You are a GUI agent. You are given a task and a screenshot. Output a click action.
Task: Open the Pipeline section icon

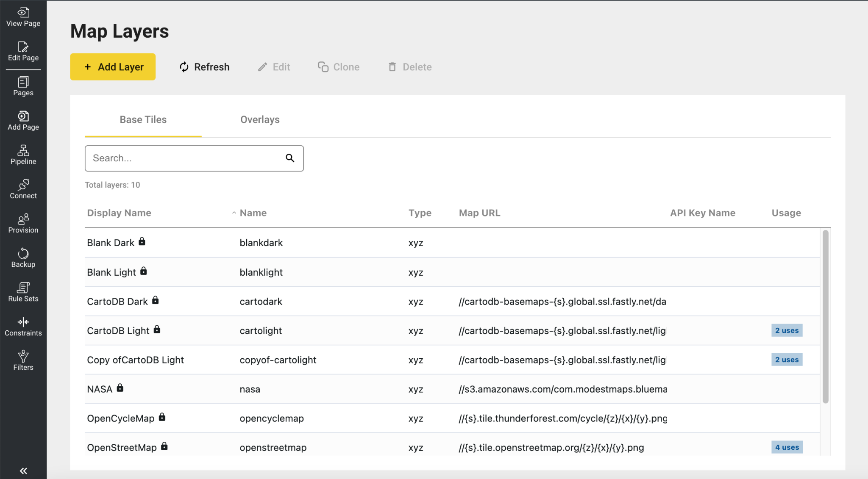coord(23,155)
